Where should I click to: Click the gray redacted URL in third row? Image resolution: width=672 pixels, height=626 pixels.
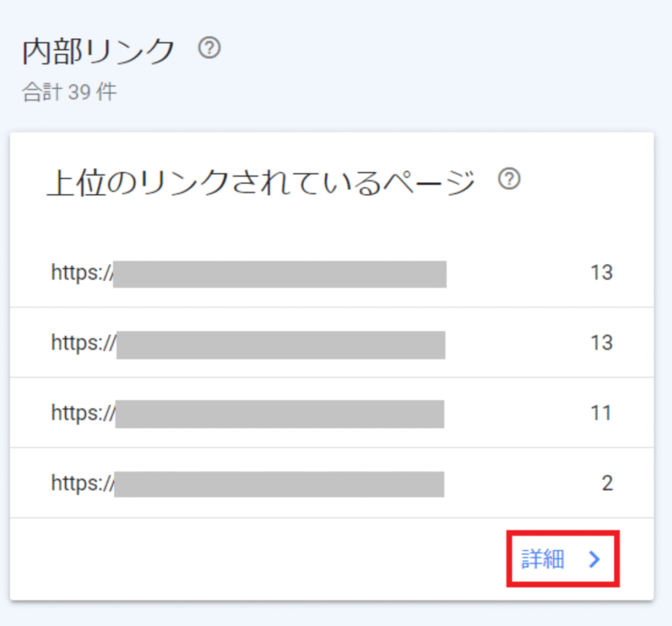coord(280,413)
